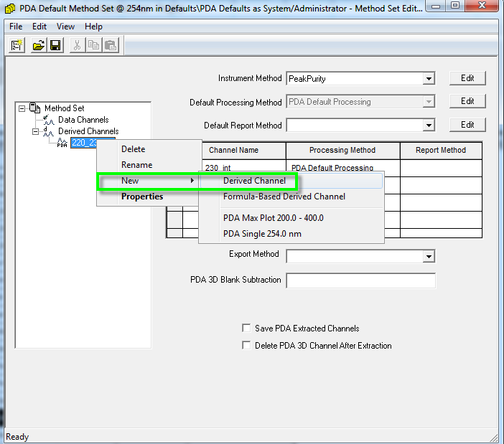Select the Data Channels tree node
504x444 pixels.
coord(83,120)
